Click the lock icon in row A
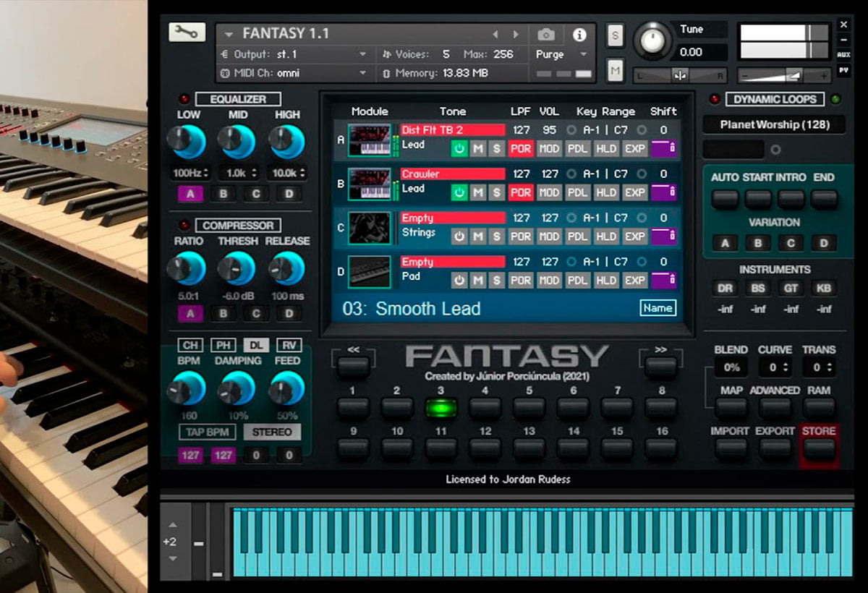The height and width of the screenshot is (593, 868). point(673,149)
